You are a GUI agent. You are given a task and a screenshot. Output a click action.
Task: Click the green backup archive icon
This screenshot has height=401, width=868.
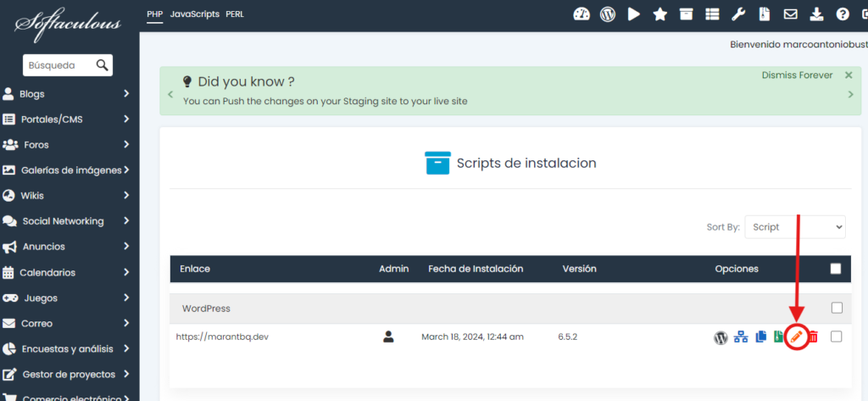click(777, 337)
